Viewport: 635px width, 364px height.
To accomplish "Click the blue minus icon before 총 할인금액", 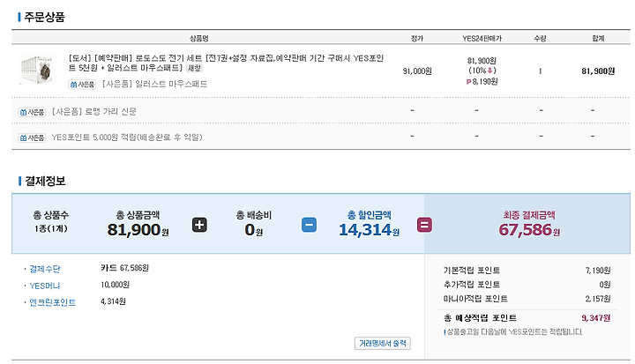I will coord(309,225).
